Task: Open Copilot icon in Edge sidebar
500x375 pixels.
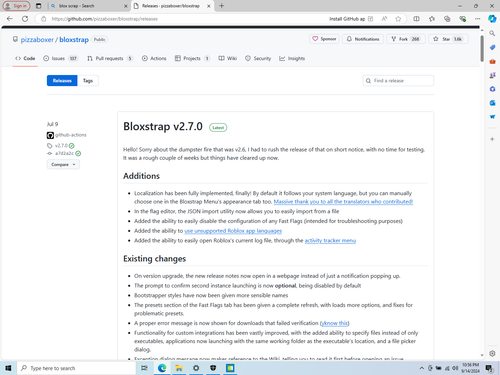Action: coord(492,19)
